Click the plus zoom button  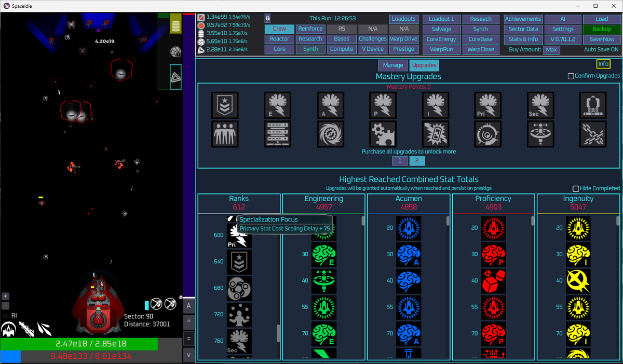click(x=5, y=296)
